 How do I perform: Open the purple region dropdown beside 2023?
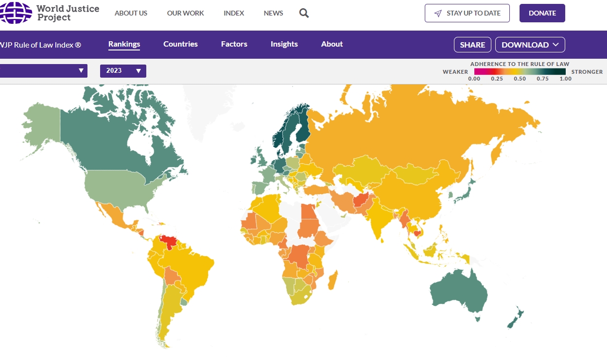[44, 71]
